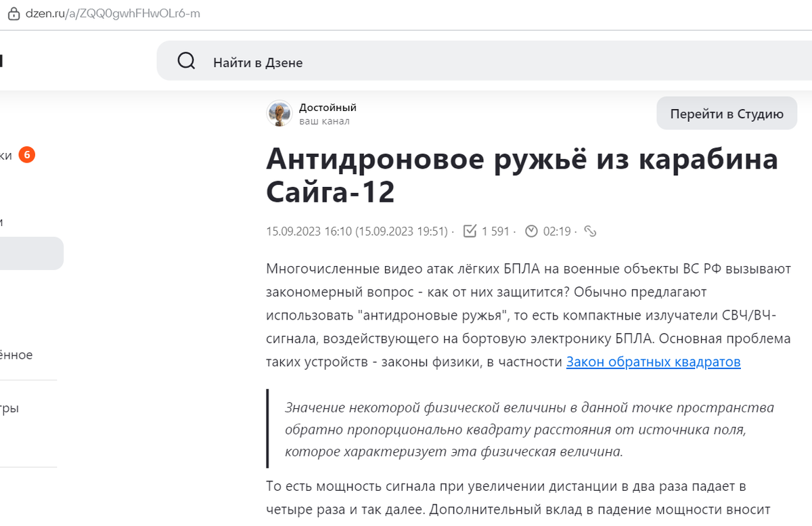Open the channel avatar of Достойный
The width and height of the screenshot is (812, 526).
click(x=279, y=113)
